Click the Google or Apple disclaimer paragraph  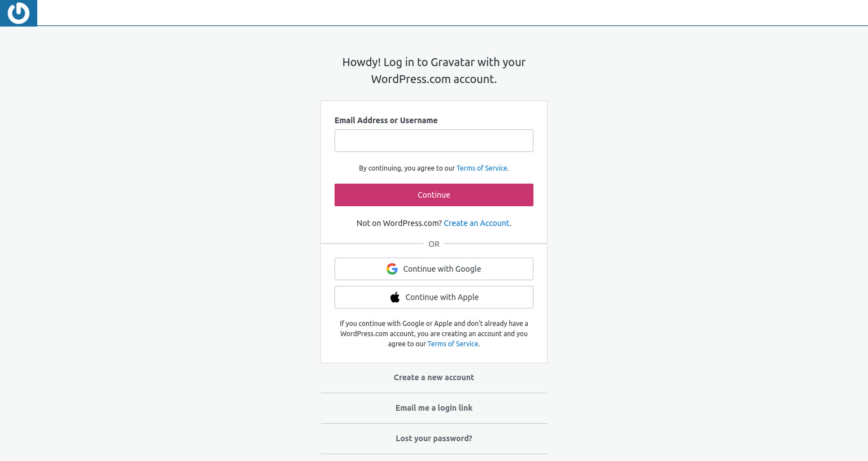(x=434, y=334)
